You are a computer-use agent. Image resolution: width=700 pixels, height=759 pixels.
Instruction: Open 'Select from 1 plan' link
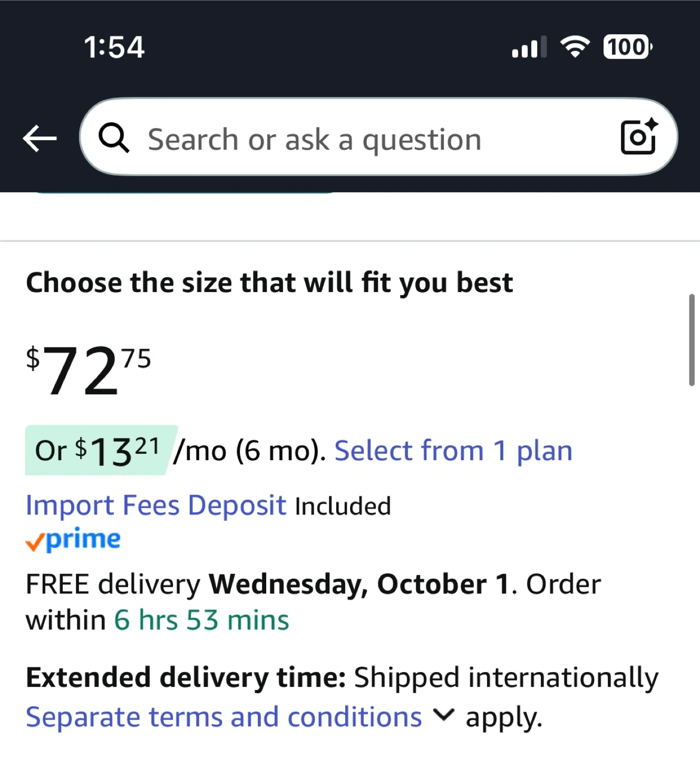pos(453,451)
